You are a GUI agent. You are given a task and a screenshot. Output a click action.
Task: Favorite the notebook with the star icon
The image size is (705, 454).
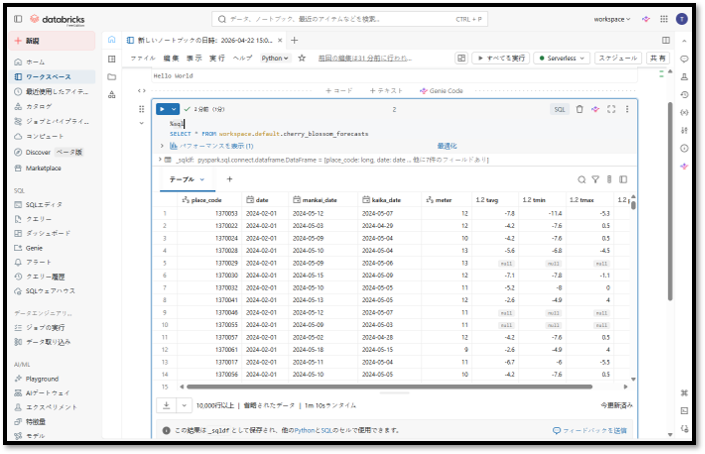coord(301,58)
